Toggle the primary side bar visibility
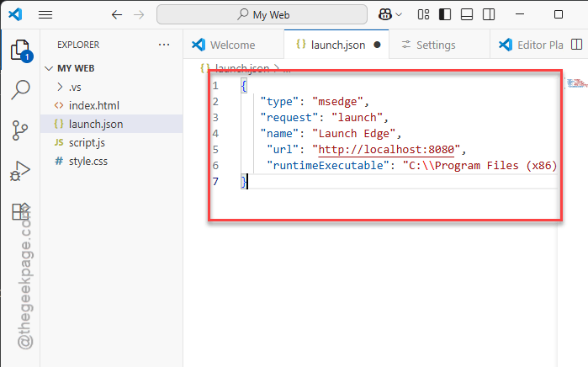Image resolution: width=588 pixels, height=367 pixels. coord(446,14)
